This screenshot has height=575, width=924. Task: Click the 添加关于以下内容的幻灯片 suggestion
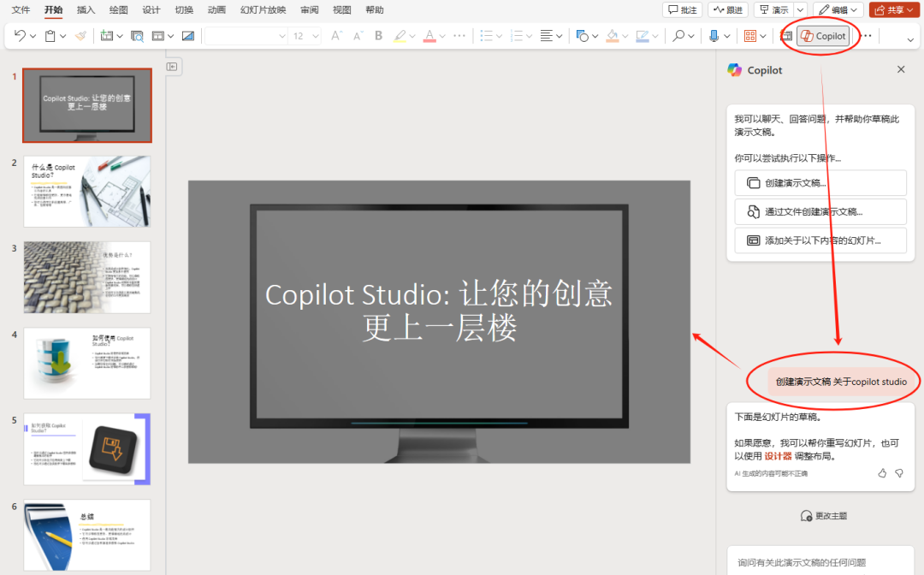pos(820,240)
